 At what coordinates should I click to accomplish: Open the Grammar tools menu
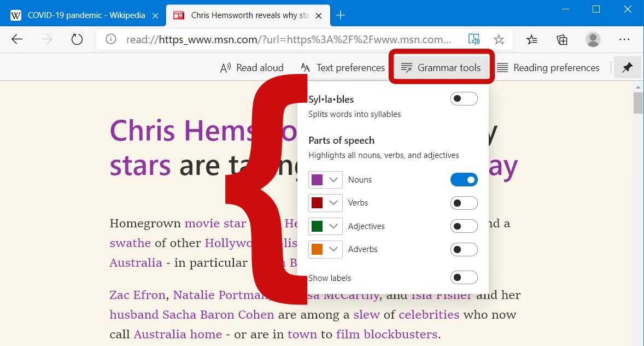click(x=441, y=68)
